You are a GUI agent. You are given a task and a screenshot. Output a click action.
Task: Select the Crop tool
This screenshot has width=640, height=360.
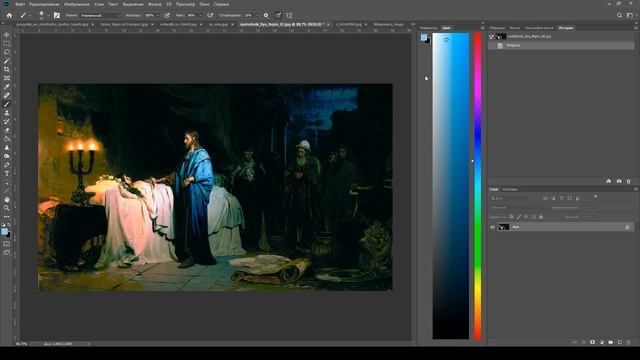pos(7,69)
